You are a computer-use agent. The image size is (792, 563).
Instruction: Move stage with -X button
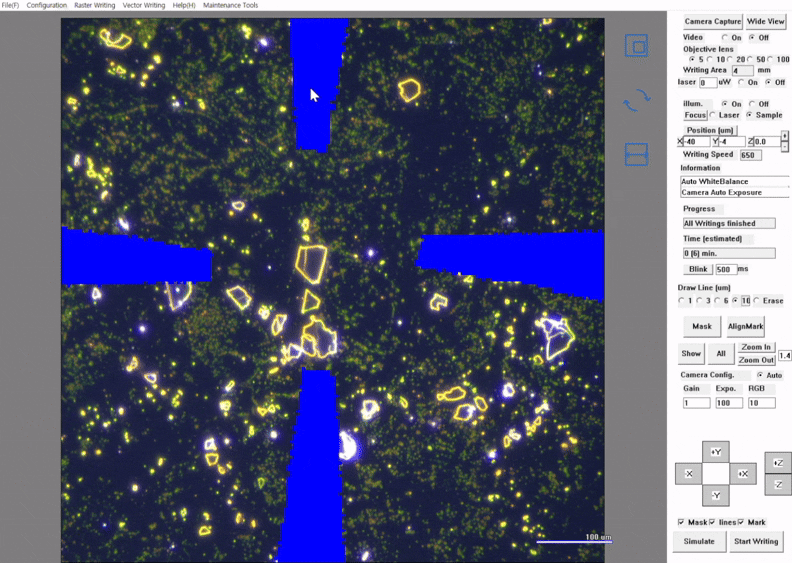coord(688,474)
